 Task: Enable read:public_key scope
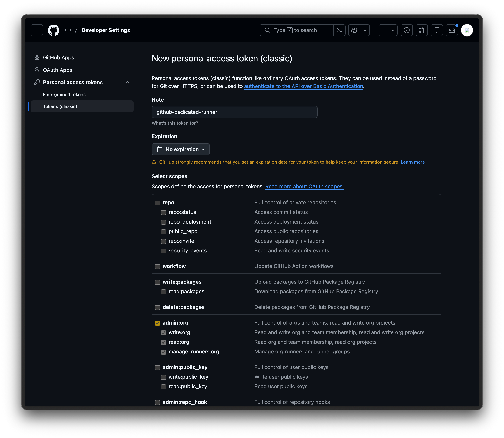click(x=163, y=387)
